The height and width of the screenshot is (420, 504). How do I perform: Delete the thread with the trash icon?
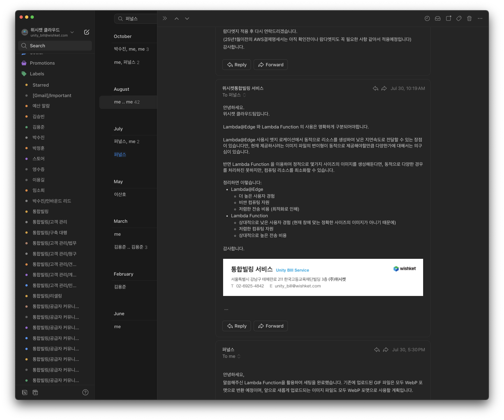(469, 18)
